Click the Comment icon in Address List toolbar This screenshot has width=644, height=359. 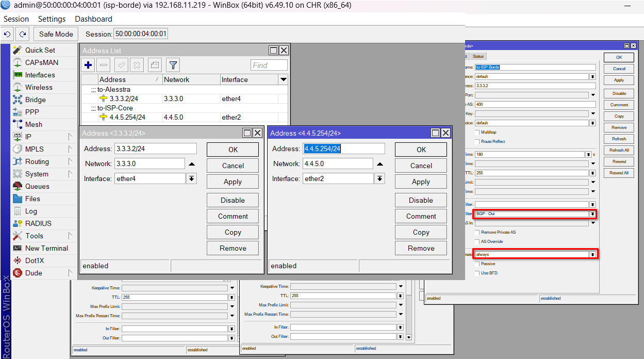[x=155, y=65]
